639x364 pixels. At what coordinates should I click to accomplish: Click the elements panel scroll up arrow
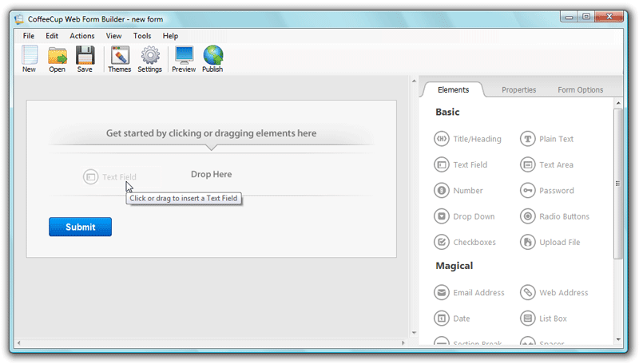tap(618, 103)
